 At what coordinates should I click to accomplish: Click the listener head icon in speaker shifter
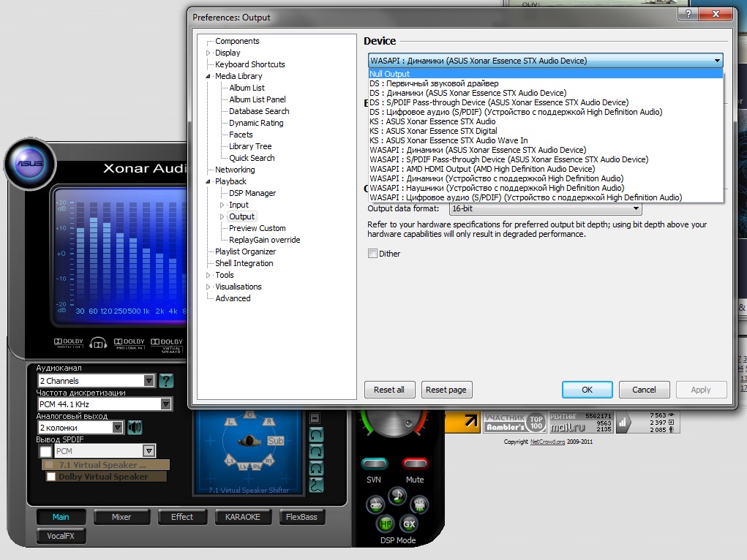249,441
